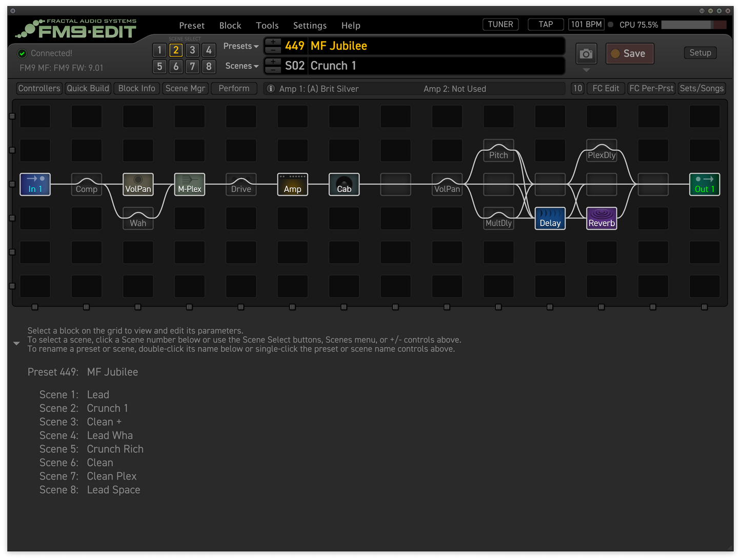Select the Wah block

[138, 218]
